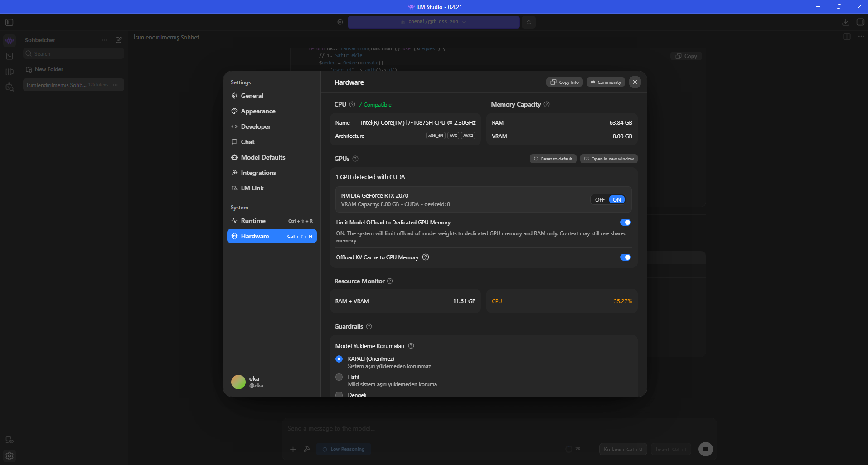Open Developer settings section

[272, 126]
